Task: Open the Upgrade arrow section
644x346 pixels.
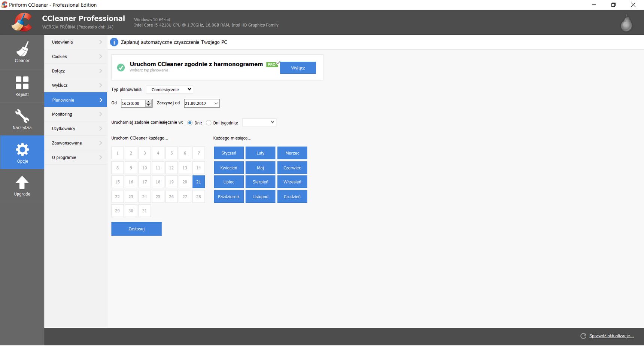Action: coord(22,186)
